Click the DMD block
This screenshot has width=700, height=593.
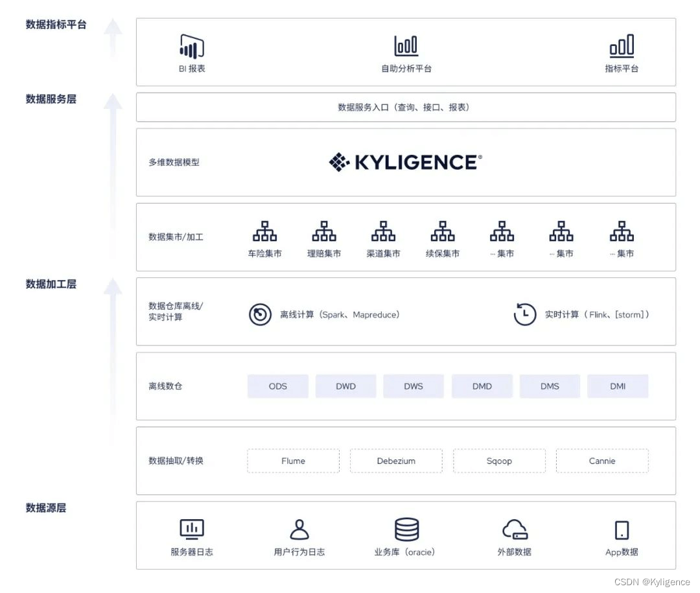coord(482,386)
